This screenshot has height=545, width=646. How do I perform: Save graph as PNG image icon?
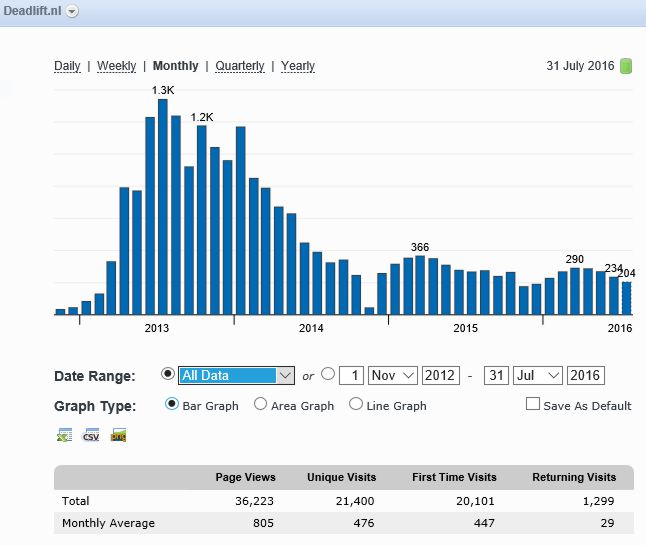click(119, 435)
